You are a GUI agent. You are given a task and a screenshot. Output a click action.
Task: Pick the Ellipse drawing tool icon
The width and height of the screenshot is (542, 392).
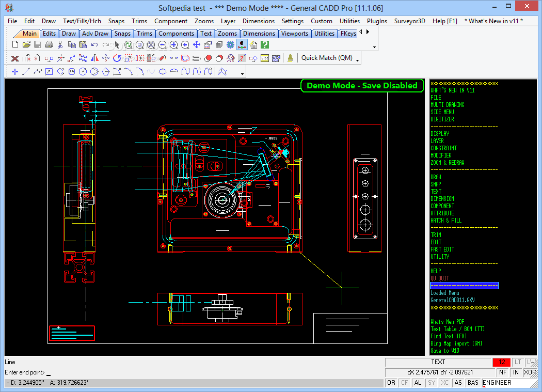[163, 72]
